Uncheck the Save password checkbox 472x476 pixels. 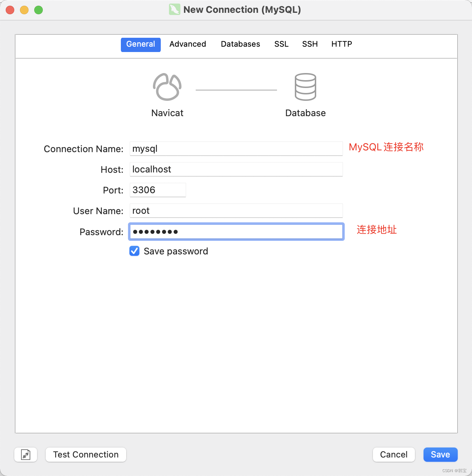[x=134, y=251]
